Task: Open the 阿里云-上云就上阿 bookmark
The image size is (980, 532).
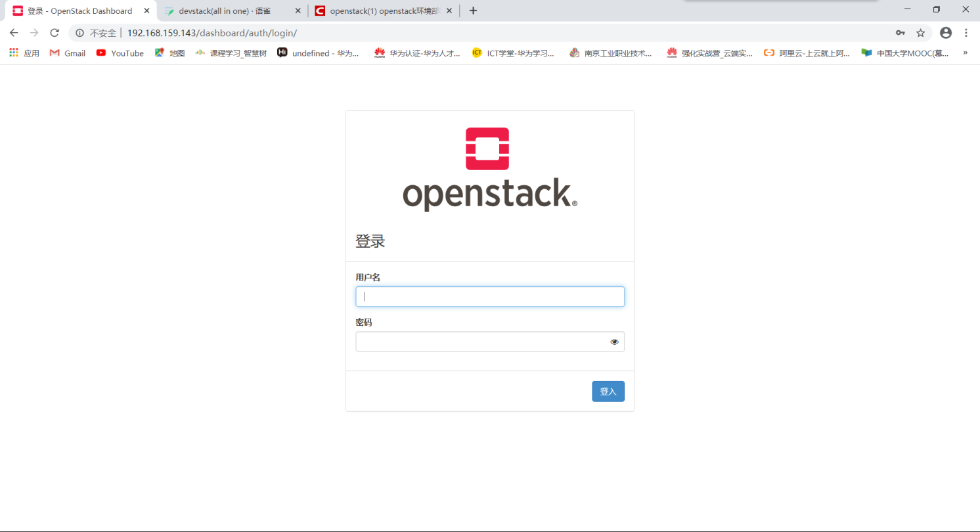Action: tap(807, 53)
